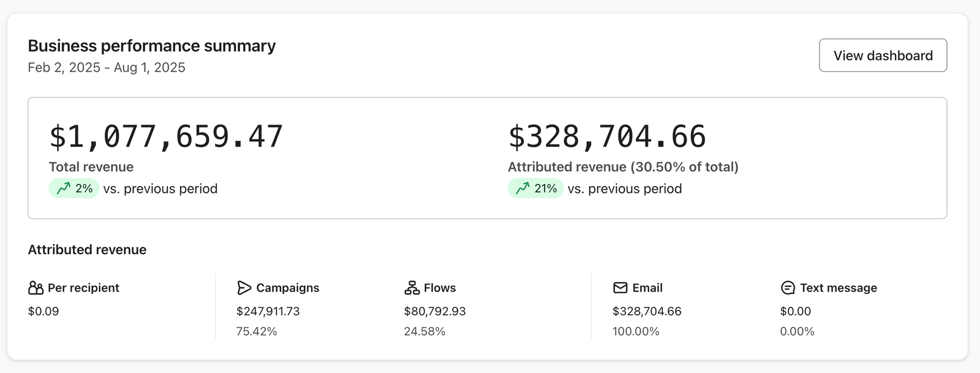980x373 pixels.
Task: Click the Feb 2, 2025 - Aug 1, 2025 date range
Action: point(107,67)
